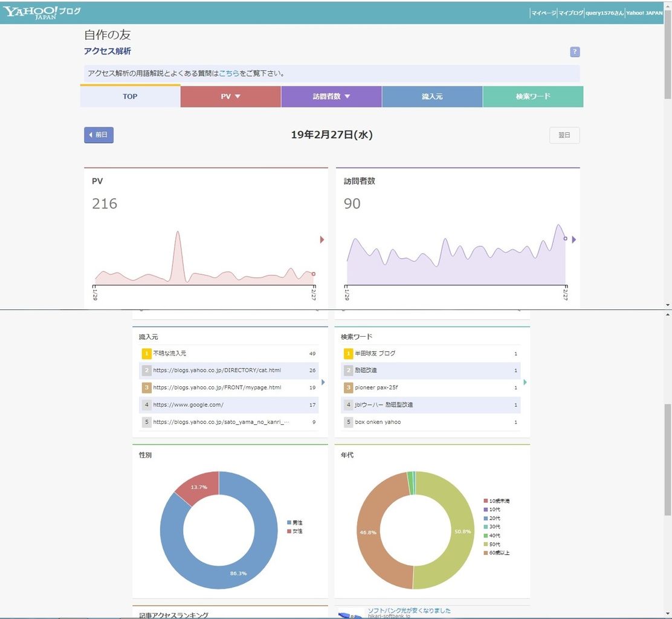
Task: Click green arrow next to search words list
Action: point(525,382)
